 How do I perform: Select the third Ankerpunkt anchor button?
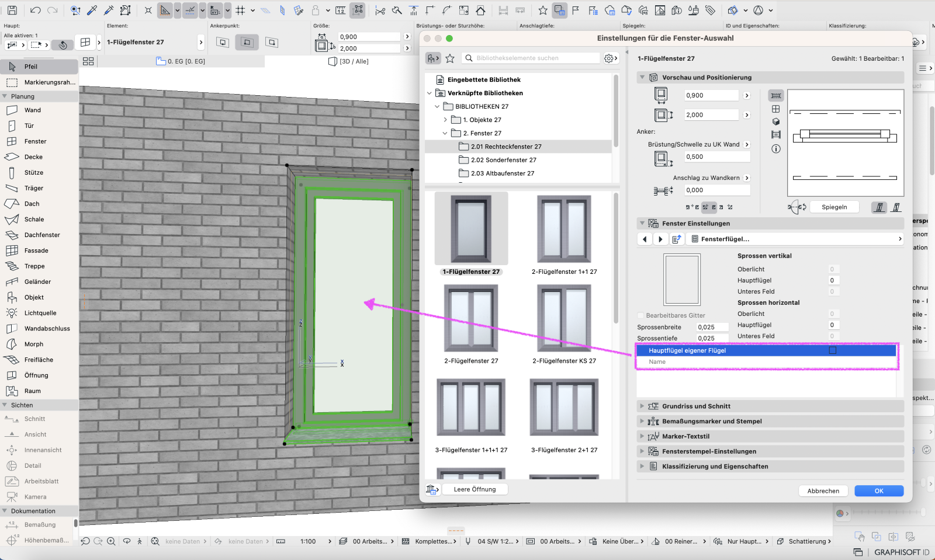(x=271, y=42)
